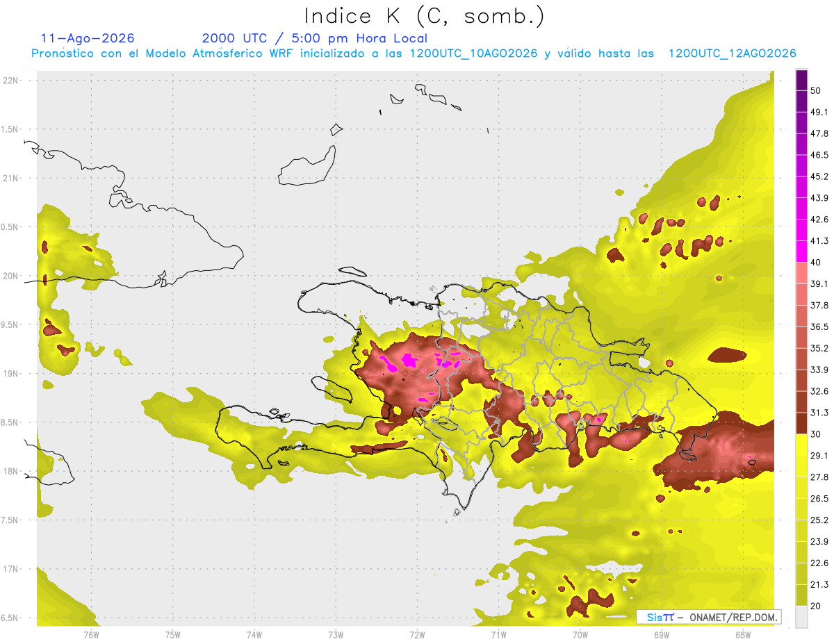Click the "40" color bar value
Image resolution: width=834 pixels, height=644 pixels.
(816, 263)
